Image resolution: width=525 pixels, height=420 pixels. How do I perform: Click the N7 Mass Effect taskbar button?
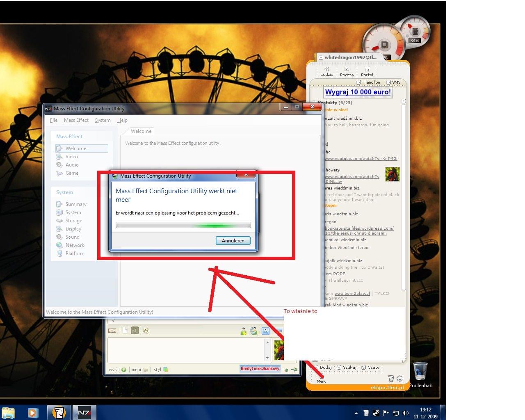point(84,413)
